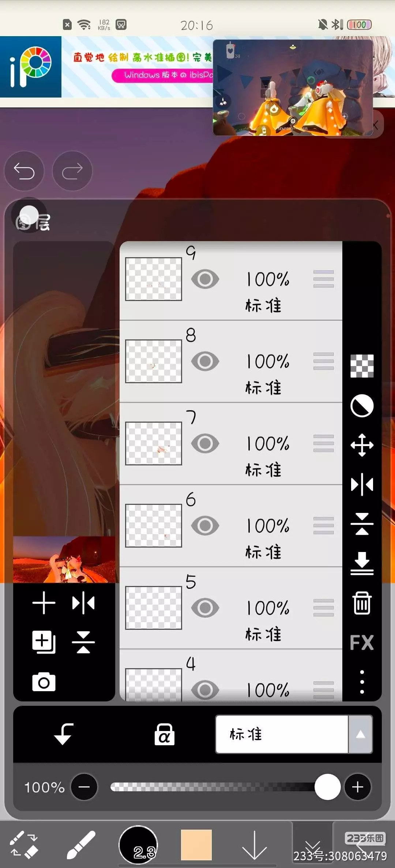Click the redo arrow button
This screenshot has height=868, width=395.
[x=72, y=171]
